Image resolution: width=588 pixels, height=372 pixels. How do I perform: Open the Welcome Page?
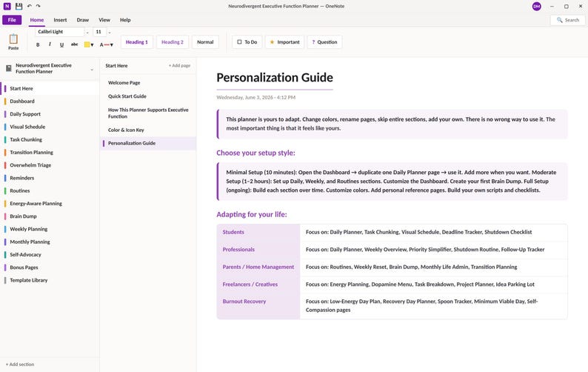click(x=148, y=82)
